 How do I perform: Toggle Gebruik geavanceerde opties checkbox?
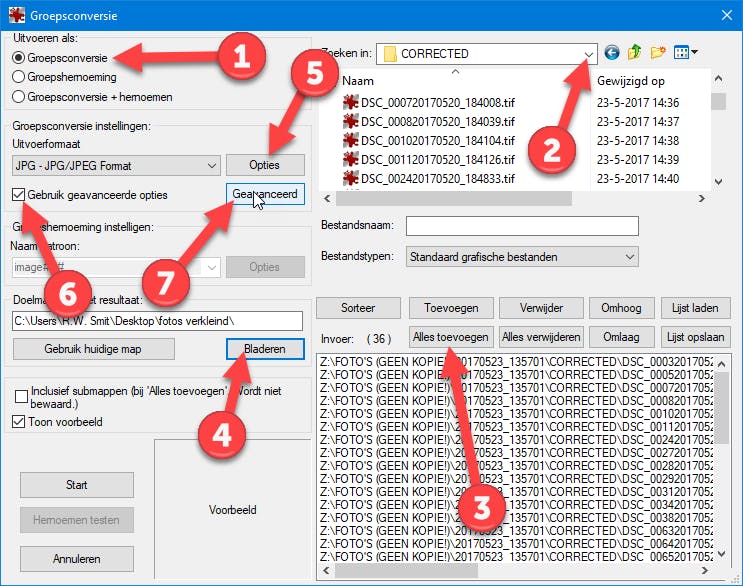point(18,195)
